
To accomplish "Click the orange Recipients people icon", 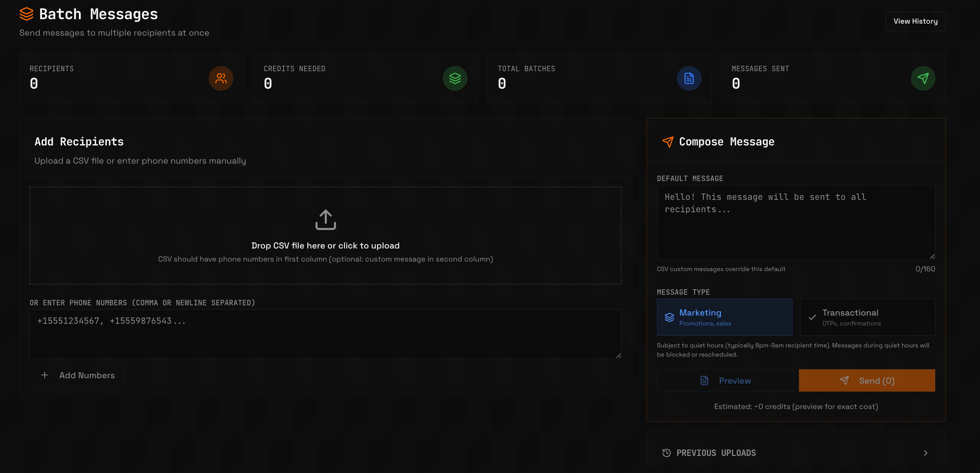I will [221, 78].
